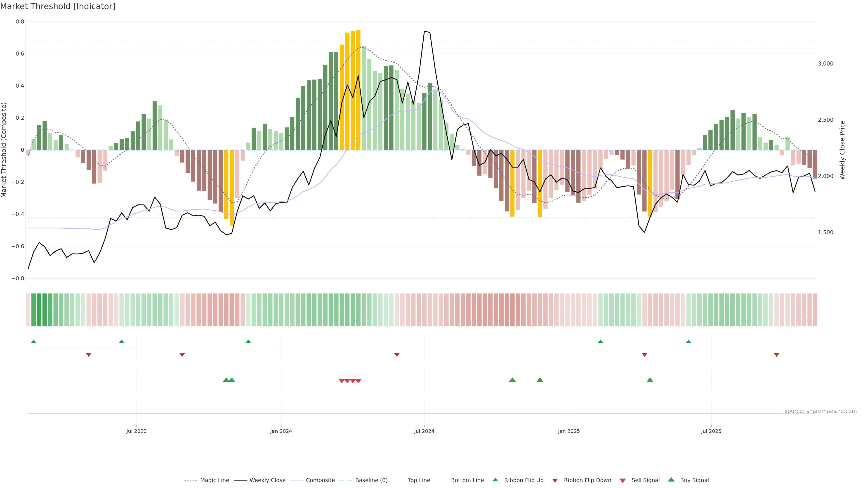Click the Buy Signal legend icon
The height and width of the screenshot is (488, 868).
point(671,480)
